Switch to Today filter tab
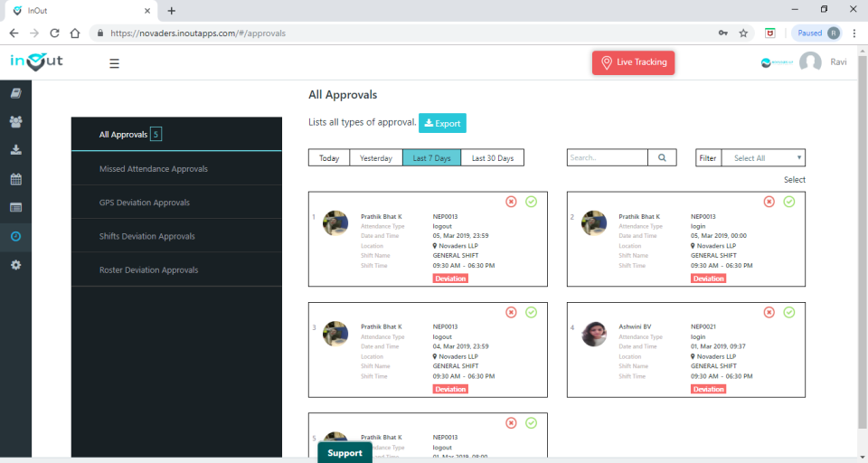Image resolution: width=868 pixels, height=463 pixels. coord(329,158)
